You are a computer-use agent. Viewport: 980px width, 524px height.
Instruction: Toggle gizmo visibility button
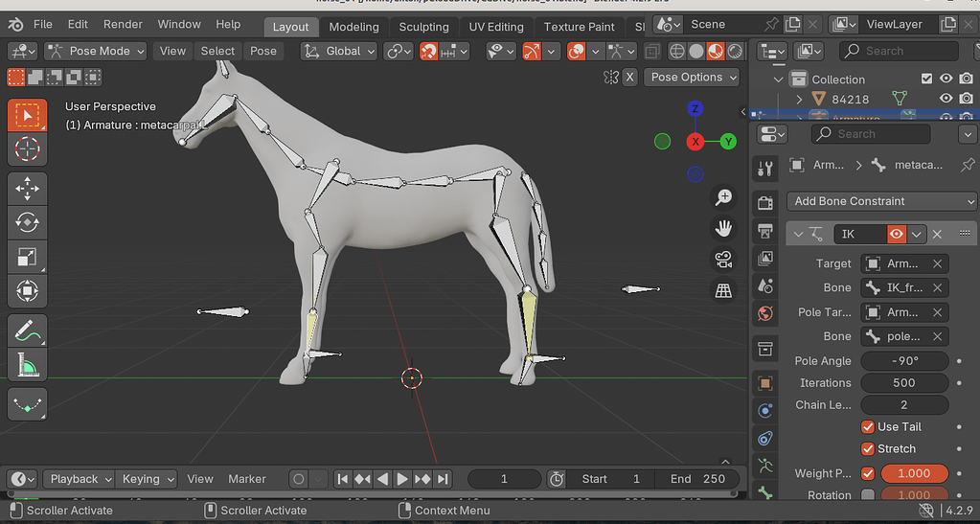[x=532, y=52]
